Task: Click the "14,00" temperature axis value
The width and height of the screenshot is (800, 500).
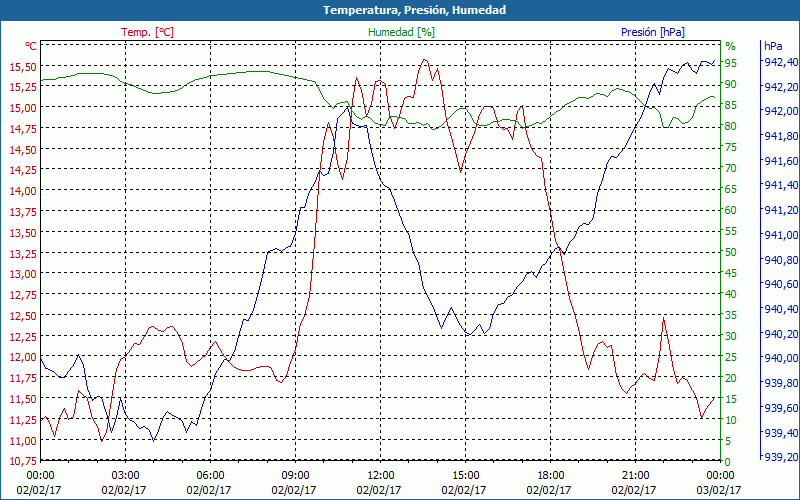Action: coord(23,191)
